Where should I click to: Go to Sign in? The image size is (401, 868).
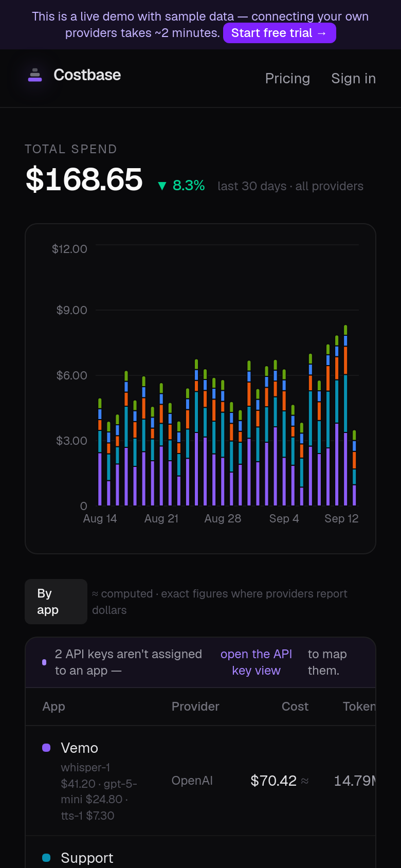coord(354,79)
